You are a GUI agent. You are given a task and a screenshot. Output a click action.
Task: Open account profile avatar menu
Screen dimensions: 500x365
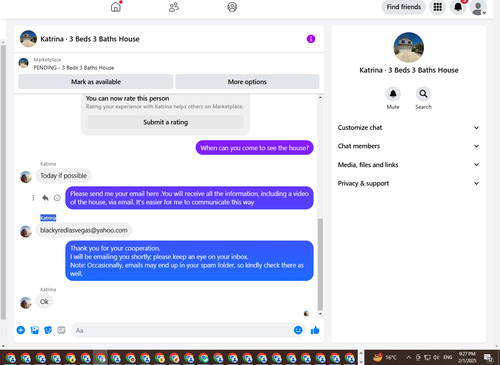pos(478,8)
